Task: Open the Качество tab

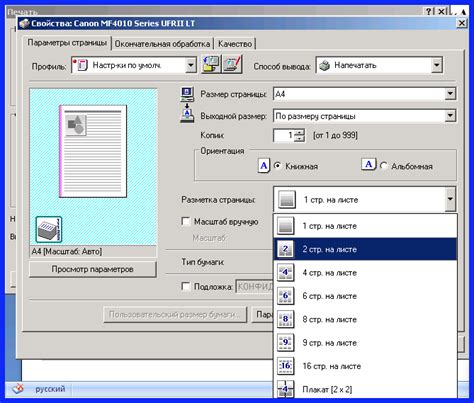Action: pyautogui.click(x=235, y=44)
